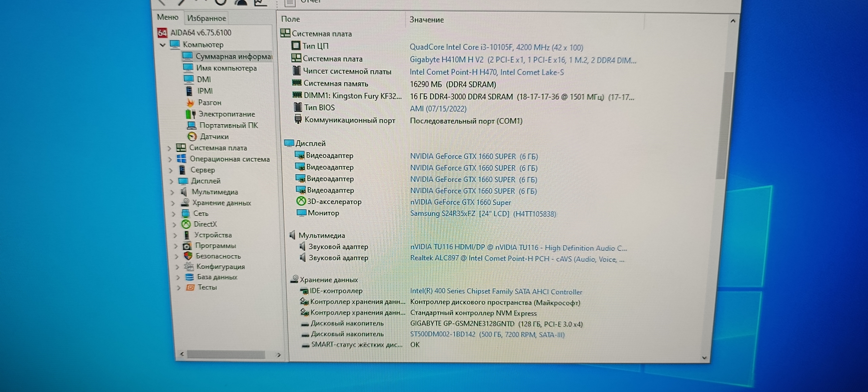868x392 pixels.
Task: Click the vertical scrollbar down arrow
Action: pos(704,358)
